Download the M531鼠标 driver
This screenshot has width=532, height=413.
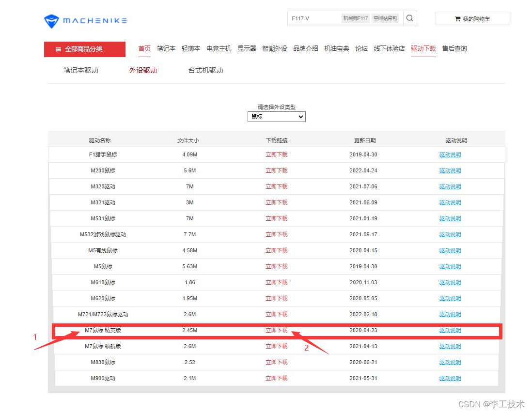click(x=277, y=218)
